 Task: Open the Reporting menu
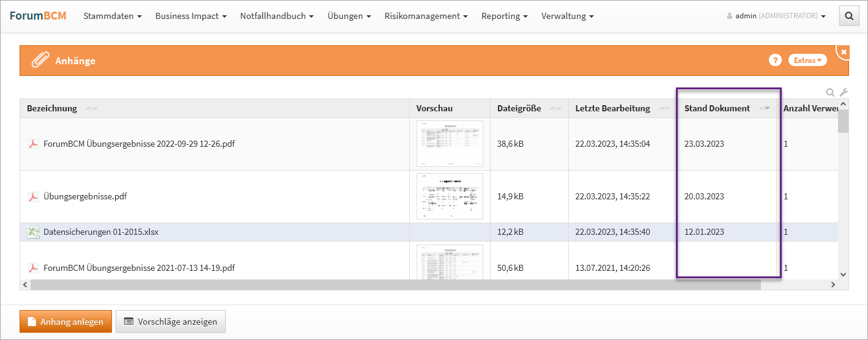(505, 17)
